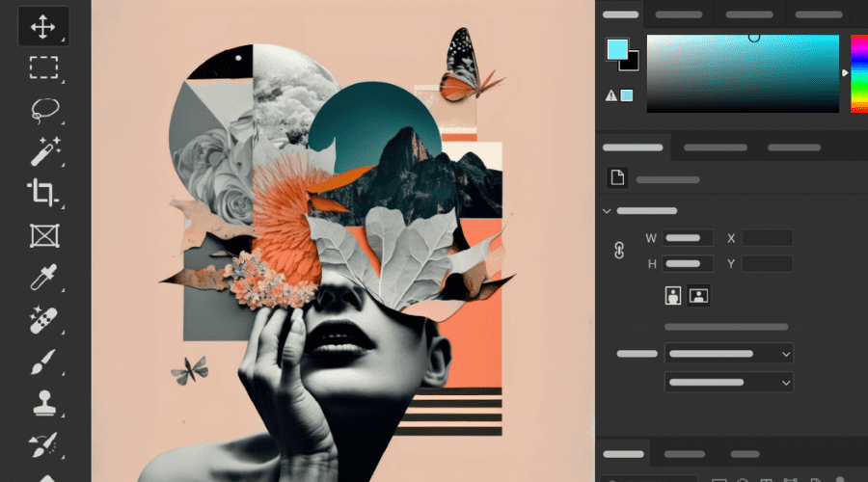
Task: Set canvas orientation to landscape
Action: coord(698,296)
